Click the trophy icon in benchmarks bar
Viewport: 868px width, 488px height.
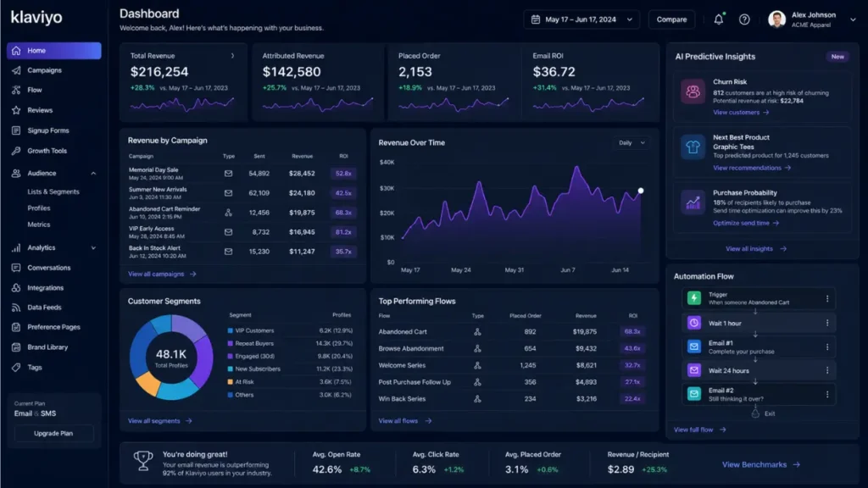[x=142, y=460]
